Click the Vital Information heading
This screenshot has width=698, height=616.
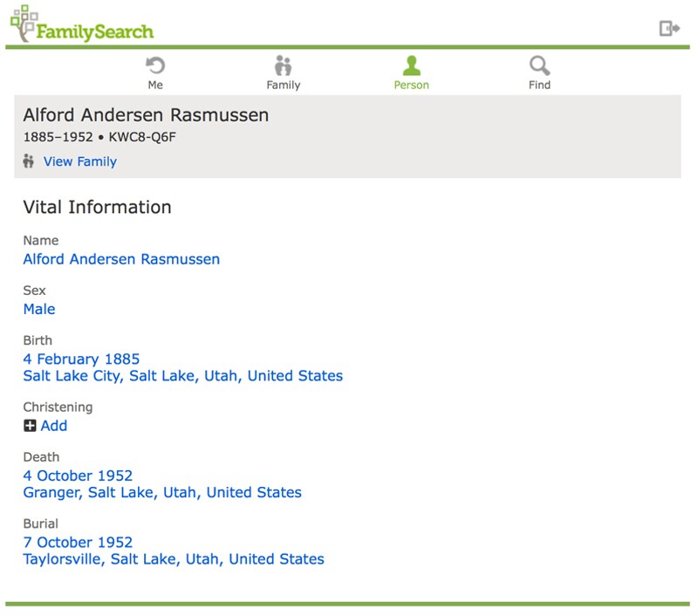tap(97, 207)
